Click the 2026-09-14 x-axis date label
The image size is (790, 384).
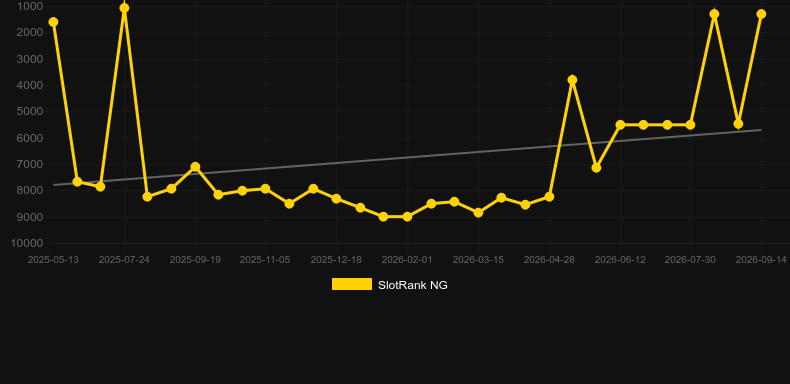[x=761, y=260]
